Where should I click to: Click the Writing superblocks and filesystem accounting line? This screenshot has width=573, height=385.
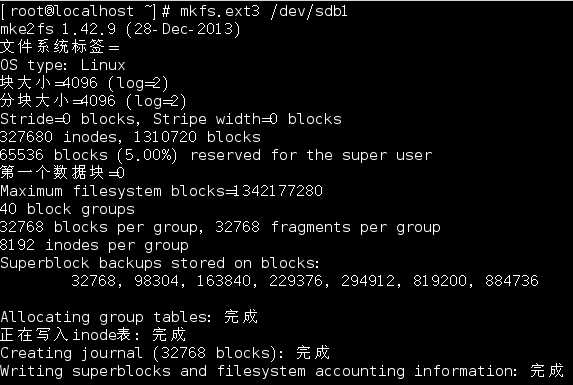[282, 371]
